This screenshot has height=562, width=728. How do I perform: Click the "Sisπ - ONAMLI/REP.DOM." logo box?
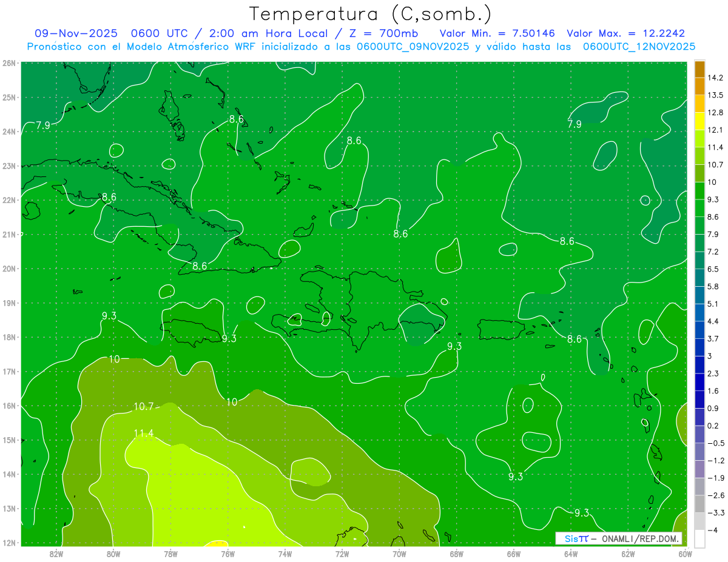pyautogui.click(x=619, y=538)
